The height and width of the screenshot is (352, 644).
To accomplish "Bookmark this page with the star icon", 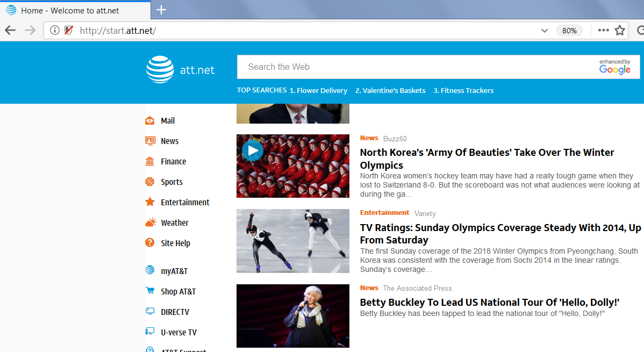I will 620,31.
